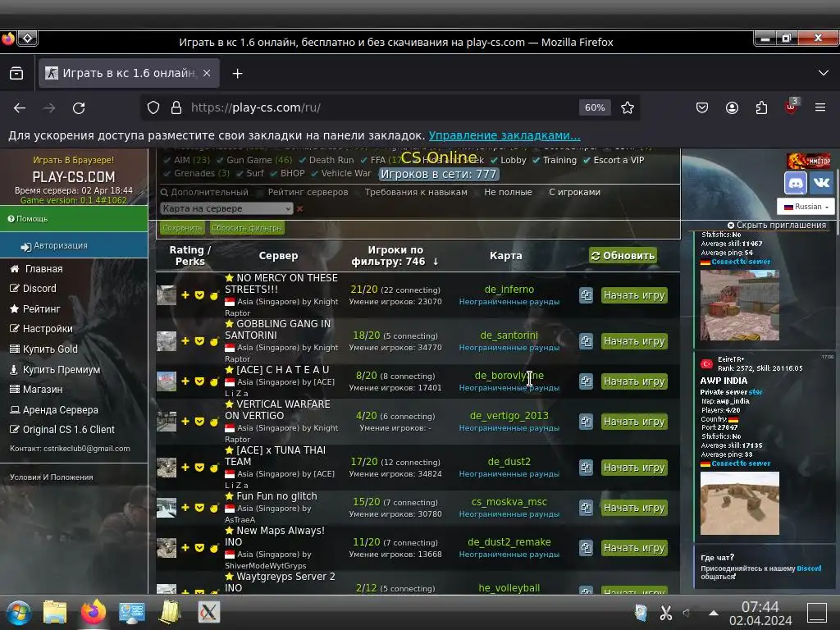Open list all tabs chevron
840x630 pixels.
[x=824, y=73]
